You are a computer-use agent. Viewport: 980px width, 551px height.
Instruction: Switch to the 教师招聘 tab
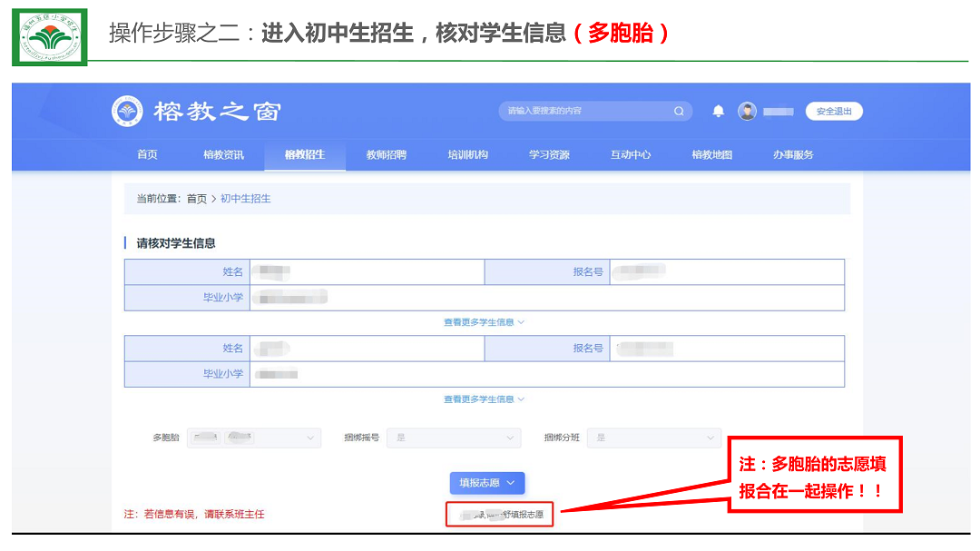pos(386,155)
